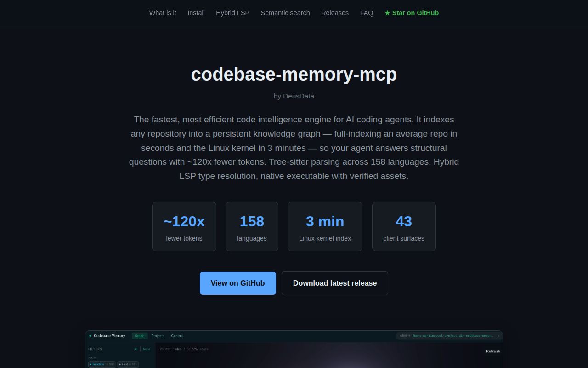Viewport: 588px width, 368px height.
Task: Select the 158 languages stat card
Action: (x=252, y=227)
